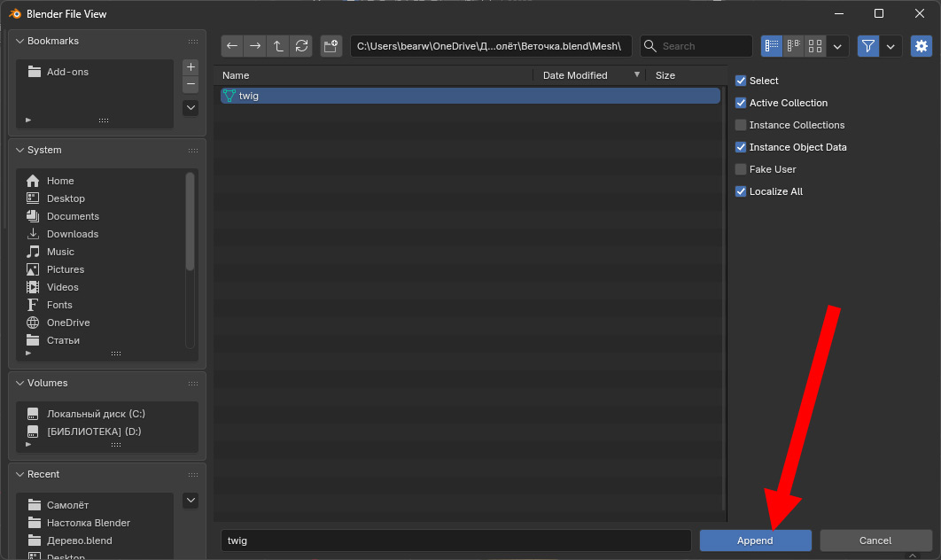Toggle the file filter funnel icon
The height and width of the screenshot is (560, 941).
[868, 46]
